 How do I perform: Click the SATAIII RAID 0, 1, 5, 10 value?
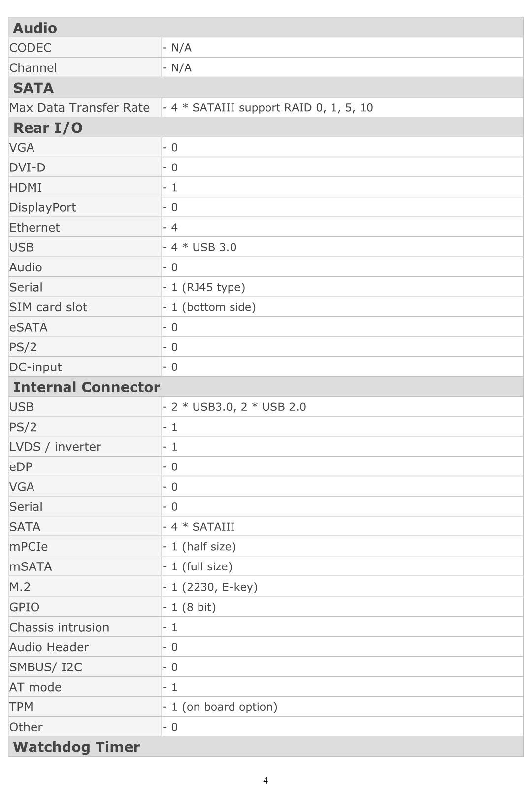click(x=268, y=107)
